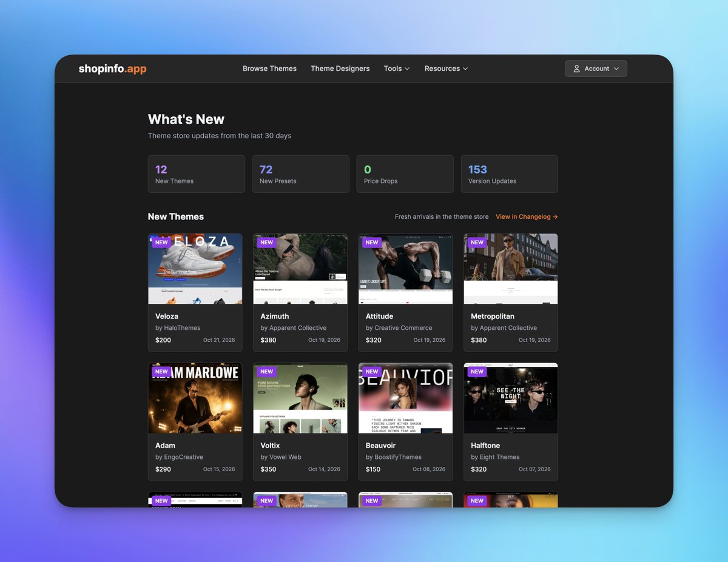The height and width of the screenshot is (562, 728).
Task: Click the Voltix theme title
Action: coord(271,445)
